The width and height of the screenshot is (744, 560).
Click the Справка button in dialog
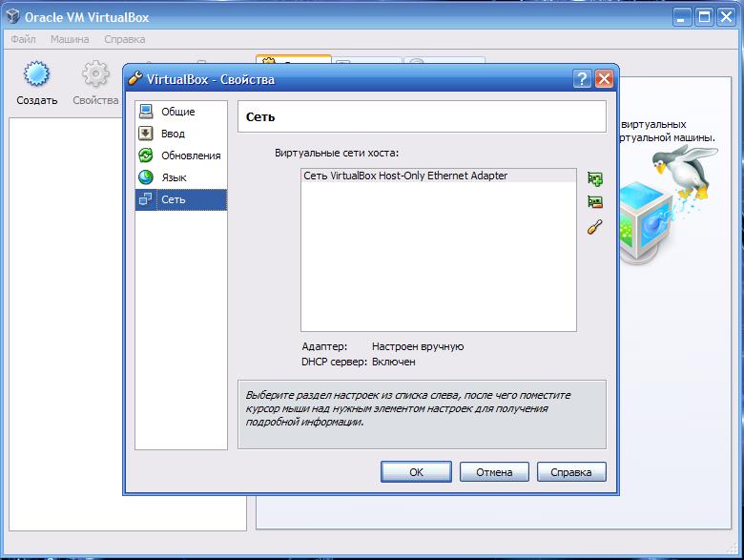(x=571, y=472)
